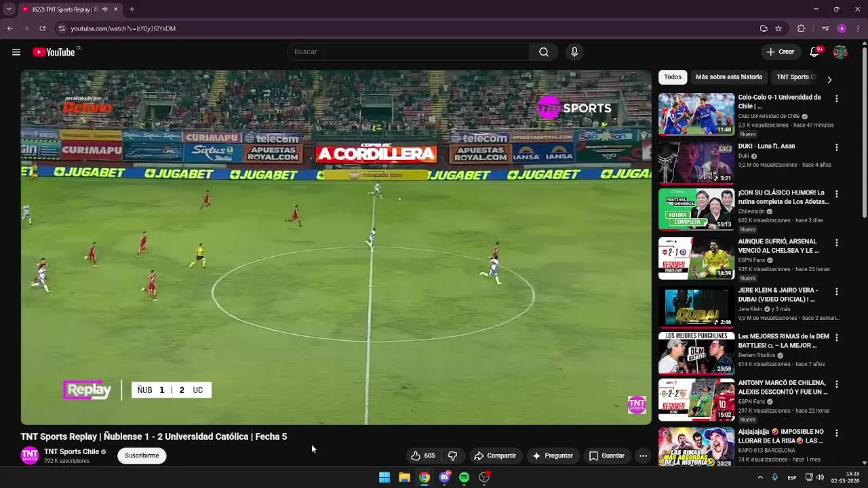Image resolution: width=868 pixels, height=488 pixels.
Task: Go back in browser history
Action: (9, 28)
